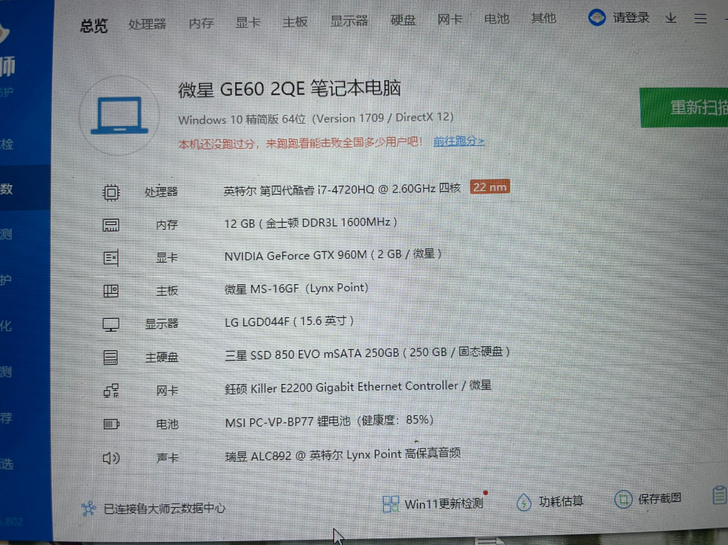
Task: Click the processor chip icon
Action: click(111, 192)
